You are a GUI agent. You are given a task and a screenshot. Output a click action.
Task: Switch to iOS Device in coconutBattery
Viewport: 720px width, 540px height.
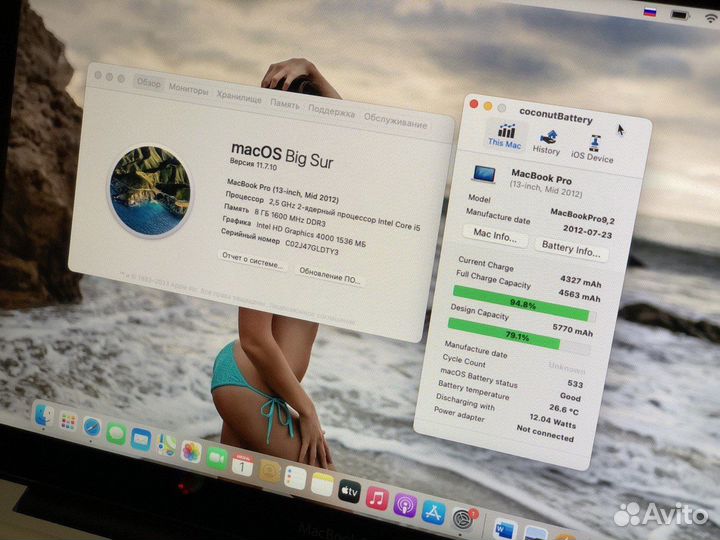[x=593, y=149]
